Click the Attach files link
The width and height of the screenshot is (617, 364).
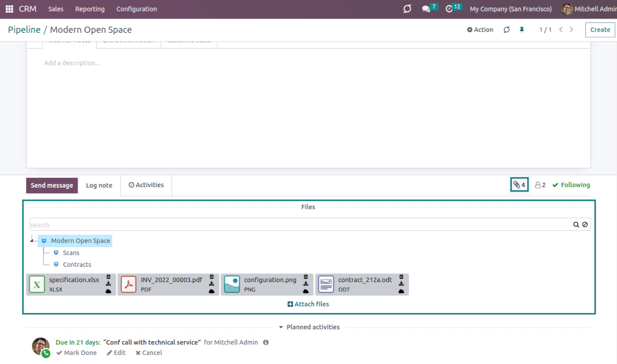pos(308,304)
